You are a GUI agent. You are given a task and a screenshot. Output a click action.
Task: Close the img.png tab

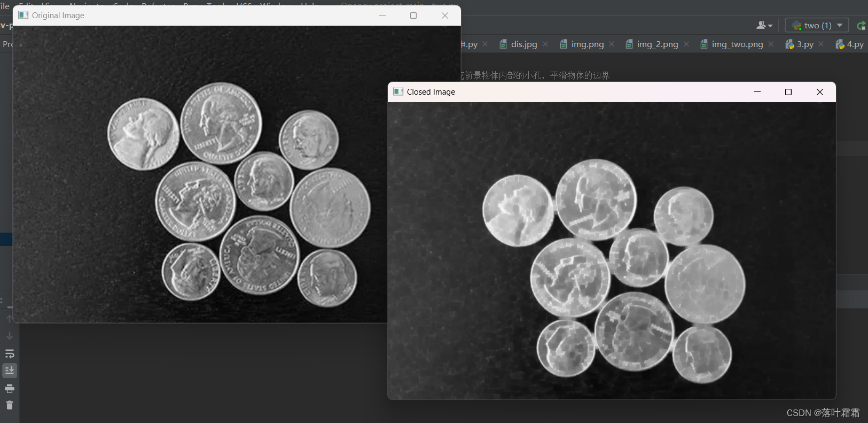tap(612, 44)
